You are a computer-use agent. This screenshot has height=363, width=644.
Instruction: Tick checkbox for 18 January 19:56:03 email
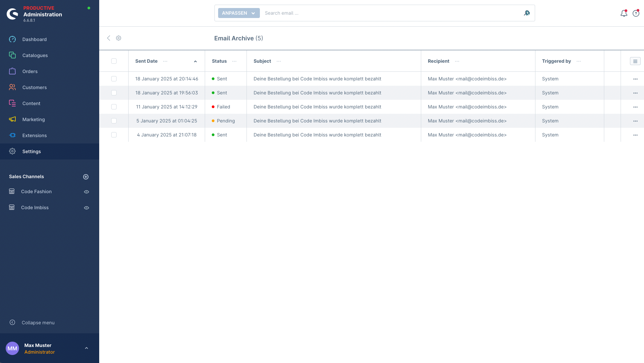coord(114,93)
